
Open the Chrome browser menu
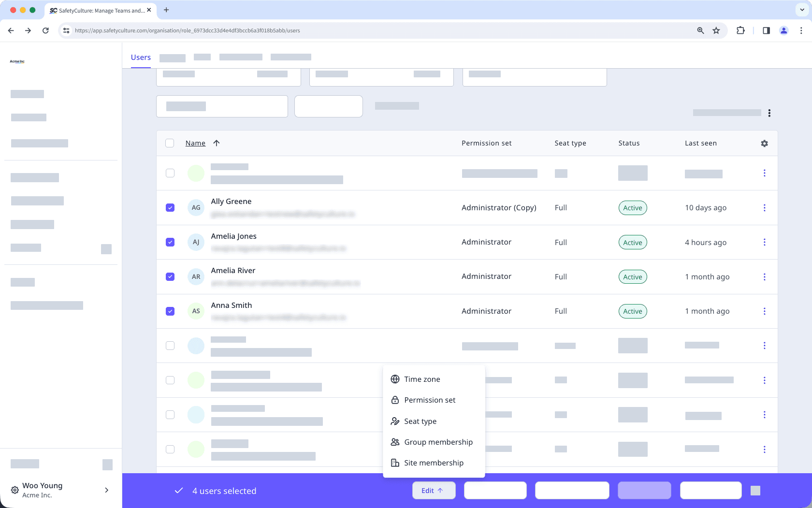pyautogui.click(x=801, y=30)
